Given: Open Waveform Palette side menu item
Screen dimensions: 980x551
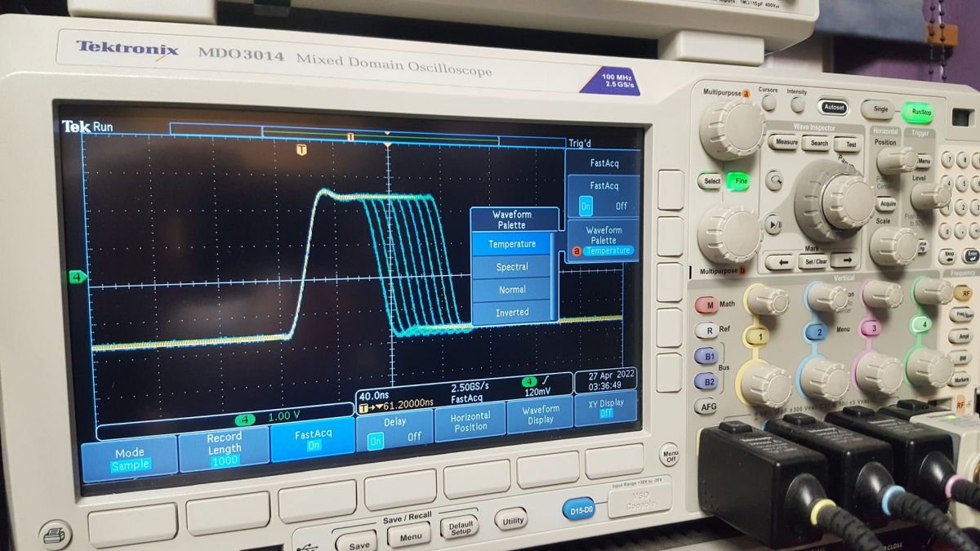Looking at the screenshot, I should (x=603, y=241).
